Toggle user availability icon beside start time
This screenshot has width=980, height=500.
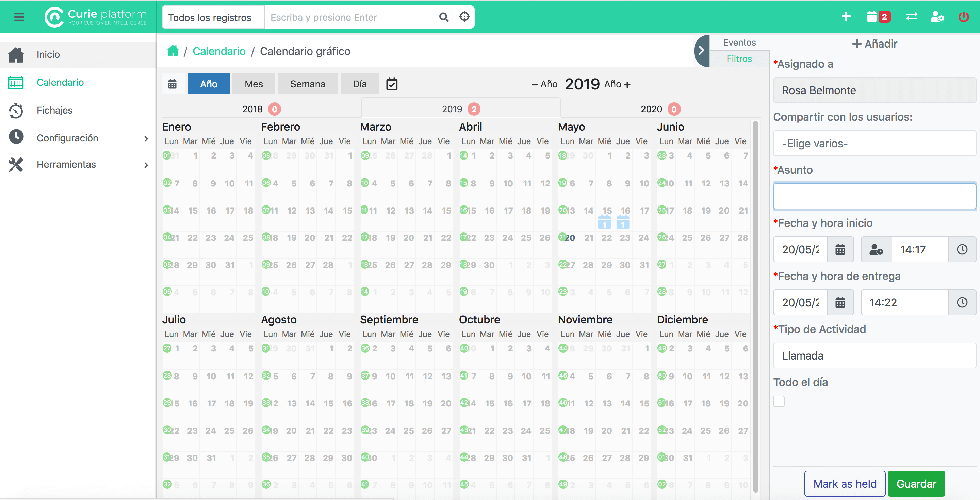click(876, 249)
